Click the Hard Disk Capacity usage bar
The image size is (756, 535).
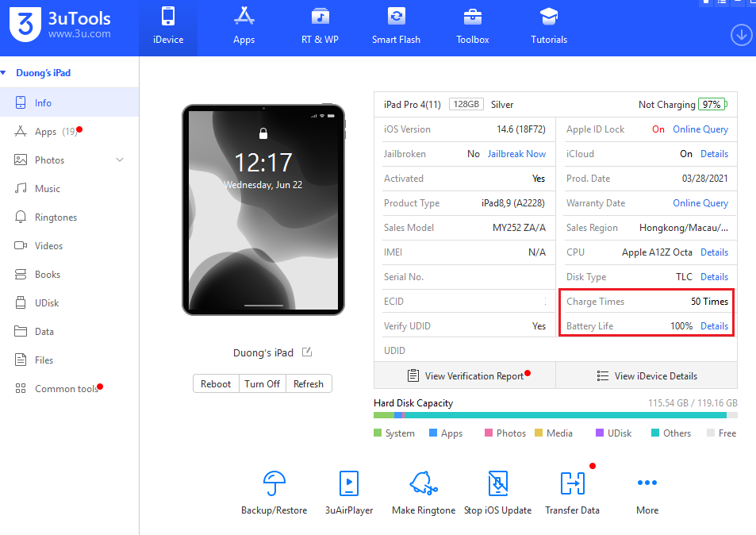555,415
